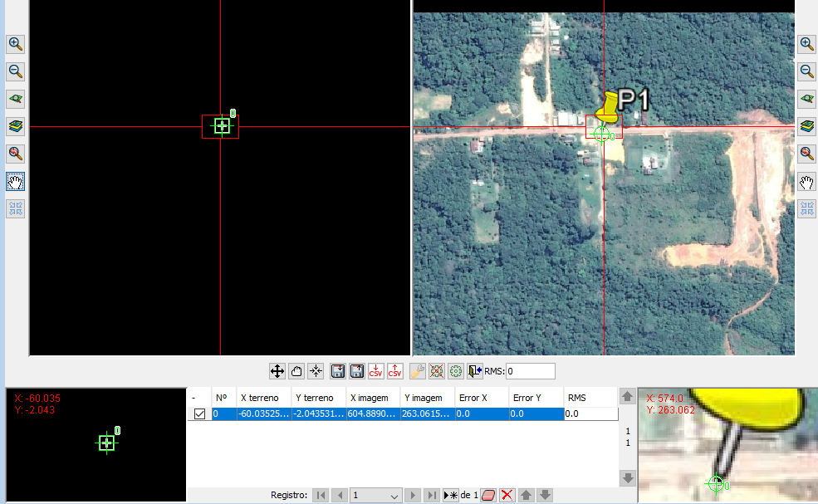Toggle the hand tool beside the right view
The image size is (818, 504).
coord(806,181)
